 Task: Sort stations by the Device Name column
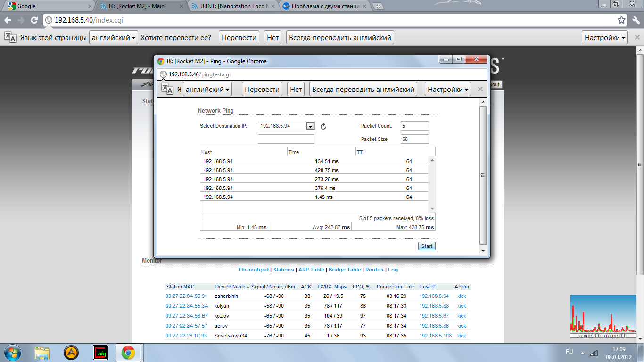pyautogui.click(x=230, y=287)
